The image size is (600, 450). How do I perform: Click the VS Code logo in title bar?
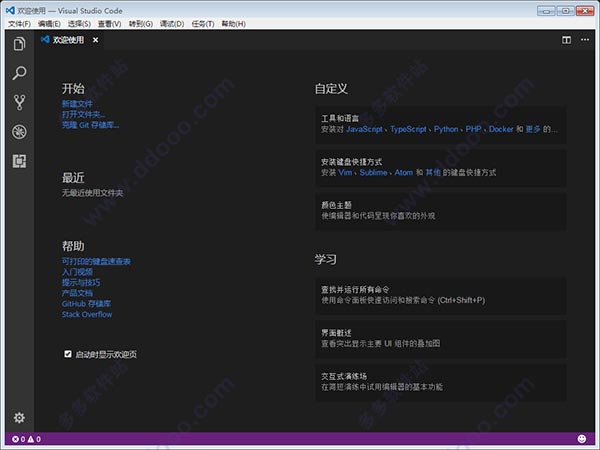[10, 11]
